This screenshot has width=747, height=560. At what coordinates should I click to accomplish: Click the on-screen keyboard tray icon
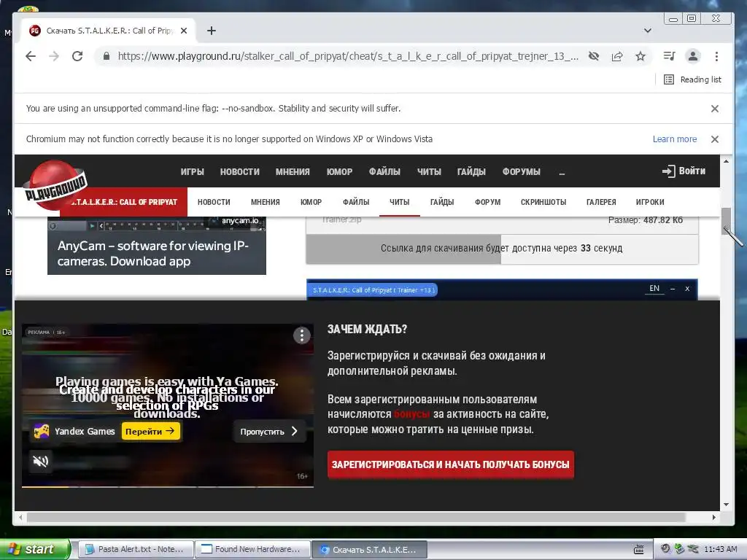[639, 550]
